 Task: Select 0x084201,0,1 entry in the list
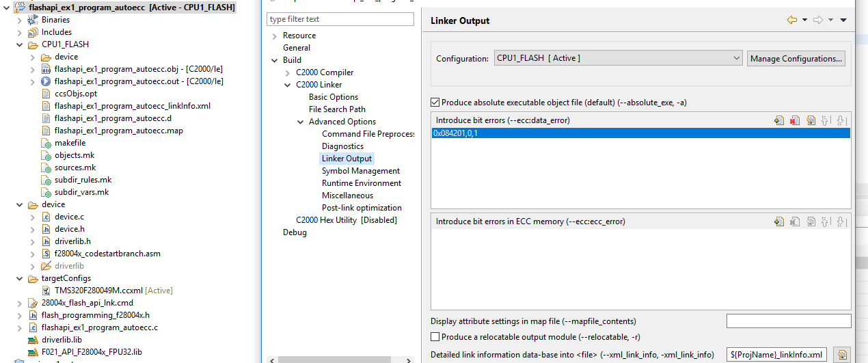tap(455, 133)
